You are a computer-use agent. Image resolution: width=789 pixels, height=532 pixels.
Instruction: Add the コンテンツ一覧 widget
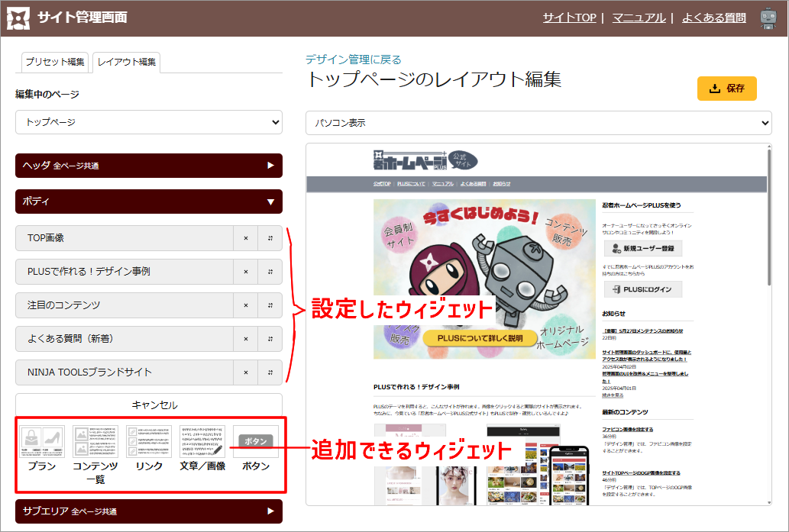pos(95,443)
